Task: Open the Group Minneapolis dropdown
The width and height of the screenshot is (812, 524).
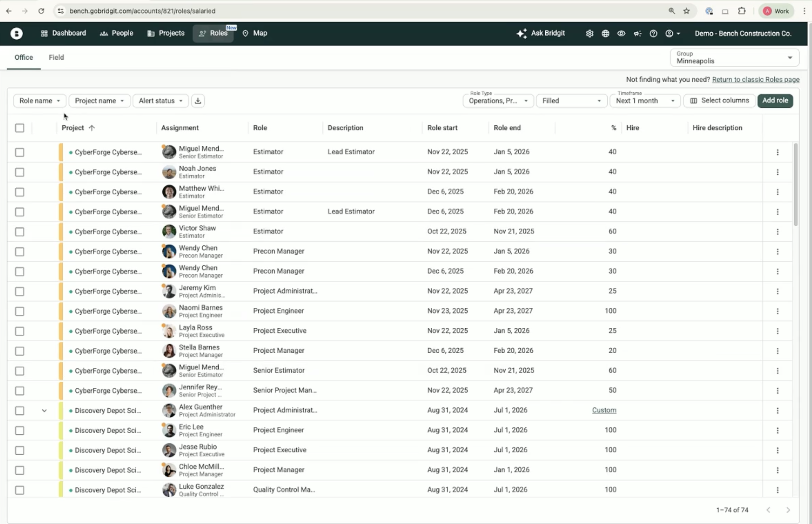Action: (x=734, y=58)
